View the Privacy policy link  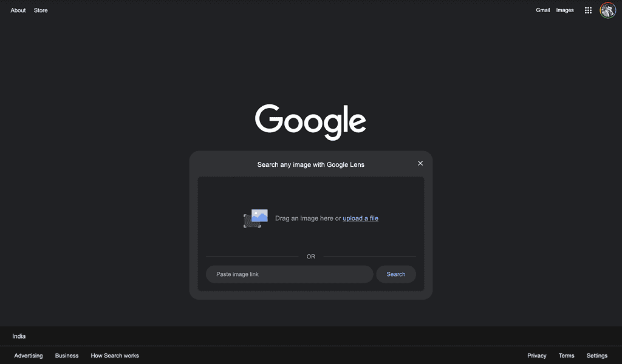(x=536, y=356)
